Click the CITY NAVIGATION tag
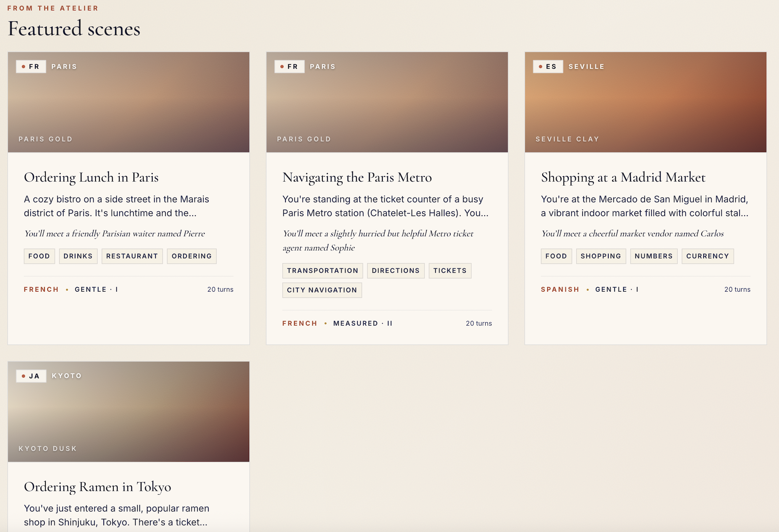Image resolution: width=779 pixels, height=532 pixels. [322, 290]
